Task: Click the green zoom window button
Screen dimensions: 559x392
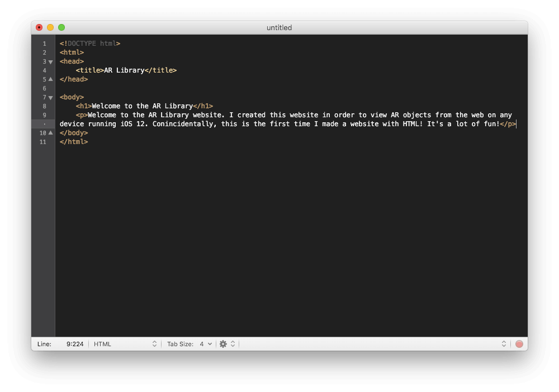Action: point(61,27)
